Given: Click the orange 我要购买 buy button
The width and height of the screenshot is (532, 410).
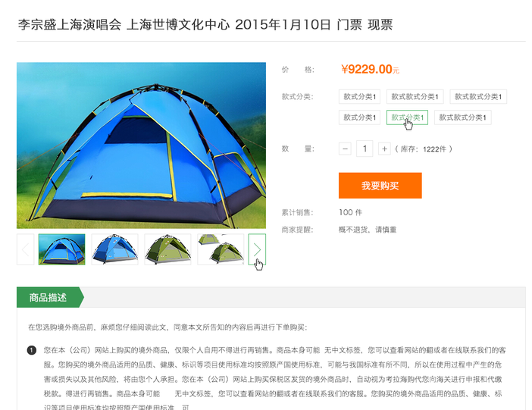Looking at the screenshot, I should coord(380,186).
